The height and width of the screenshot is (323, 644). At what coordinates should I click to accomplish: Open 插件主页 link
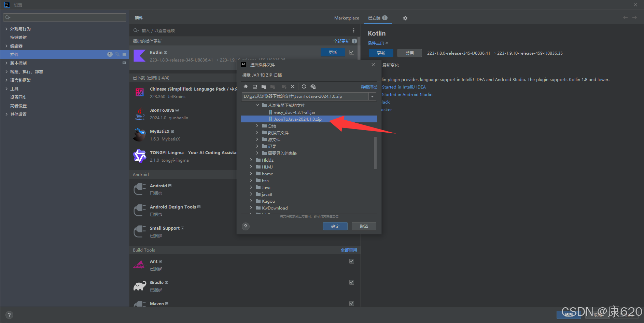click(378, 43)
